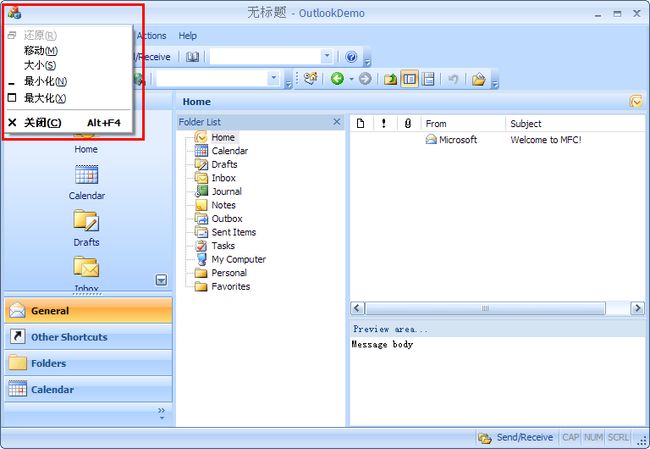Sort messages by the From column
650x449 pixels.
click(x=463, y=124)
